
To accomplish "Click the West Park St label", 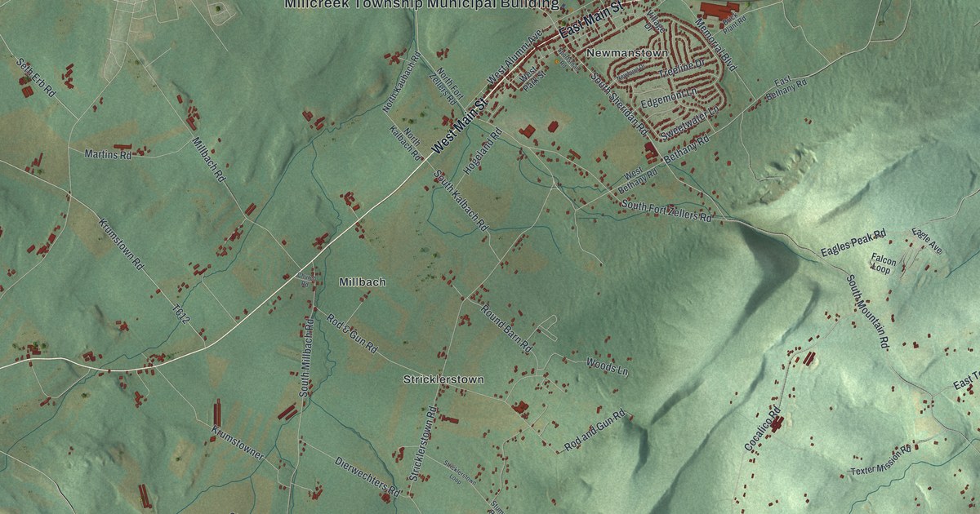I will (x=533, y=80).
